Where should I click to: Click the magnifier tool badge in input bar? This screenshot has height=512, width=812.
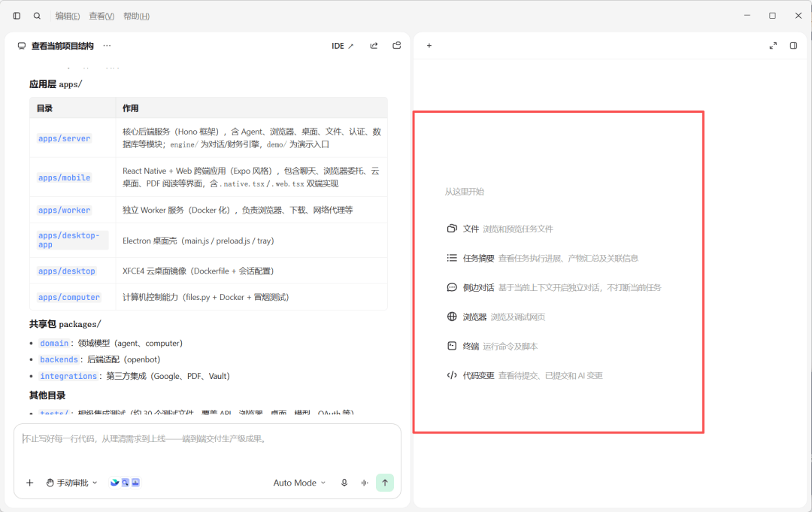pos(126,483)
